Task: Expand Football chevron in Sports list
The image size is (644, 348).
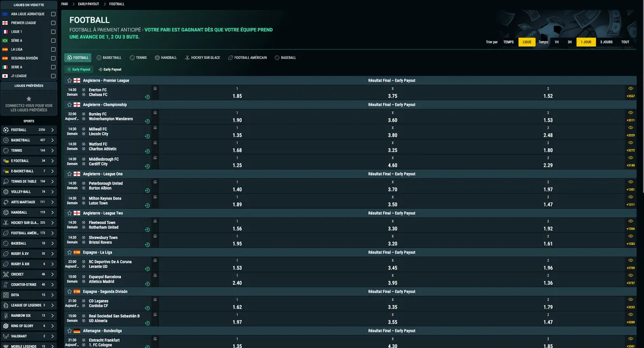Action: (53, 130)
